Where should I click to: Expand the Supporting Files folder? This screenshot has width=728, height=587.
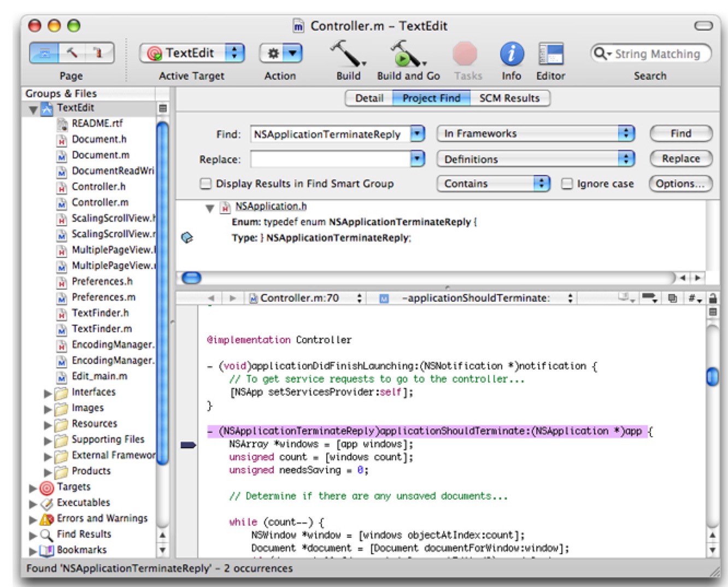(48, 441)
